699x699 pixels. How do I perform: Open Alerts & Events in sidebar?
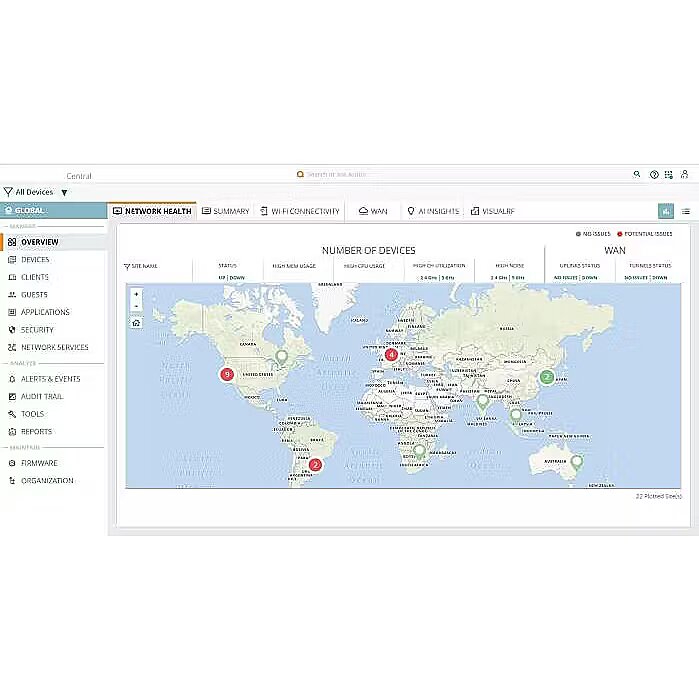50,379
